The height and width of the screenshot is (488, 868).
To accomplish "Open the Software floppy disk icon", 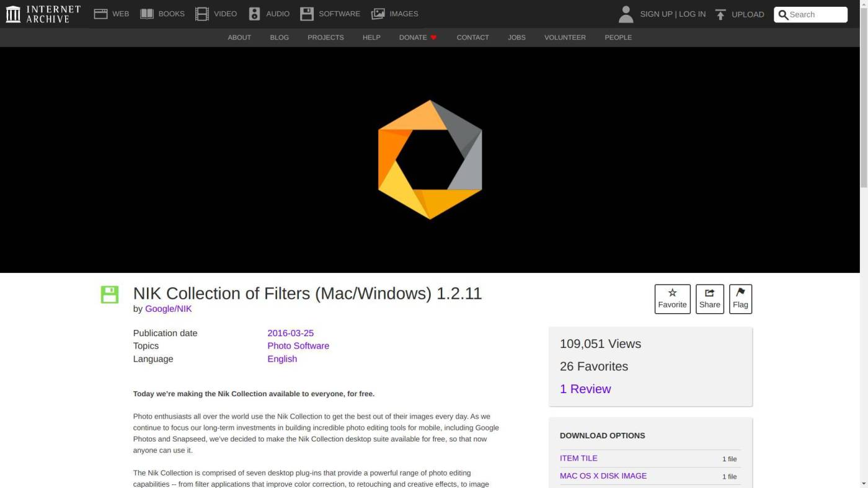I will pos(307,14).
